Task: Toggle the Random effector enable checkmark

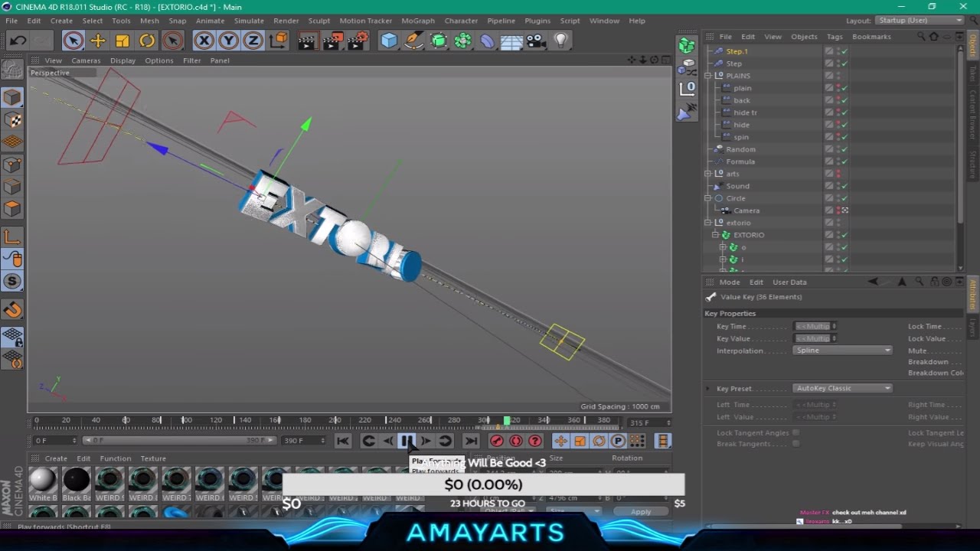Action: [x=844, y=149]
